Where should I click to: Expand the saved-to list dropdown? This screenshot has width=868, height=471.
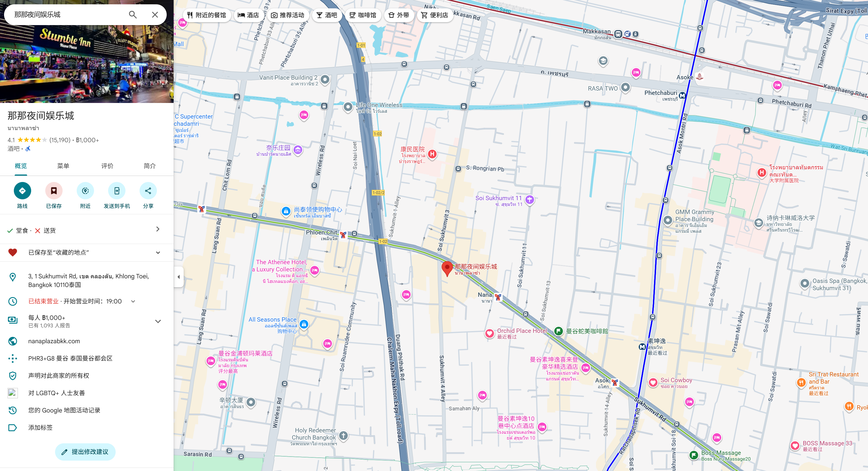pyautogui.click(x=158, y=252)
